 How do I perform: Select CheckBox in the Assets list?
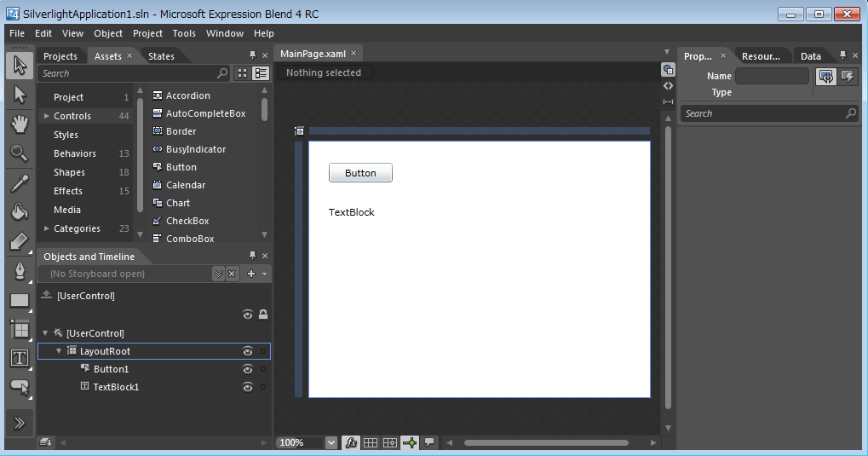[x=187, y=221]
